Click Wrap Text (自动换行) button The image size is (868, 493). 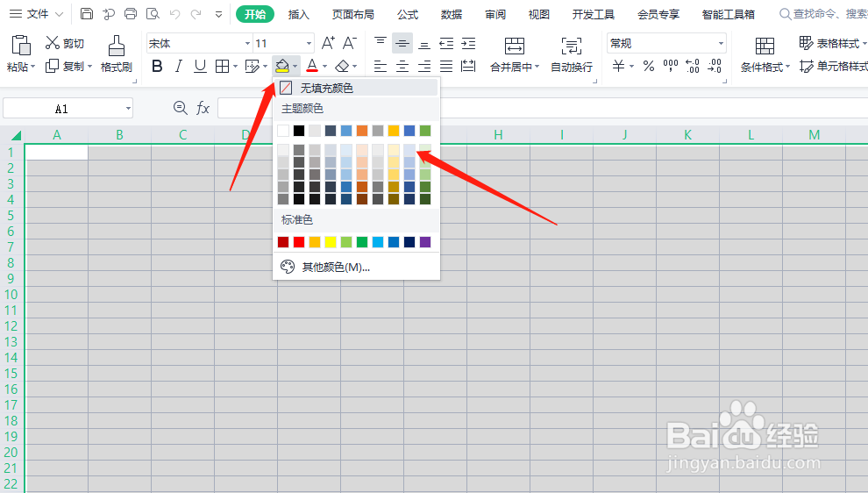[572, 55]
